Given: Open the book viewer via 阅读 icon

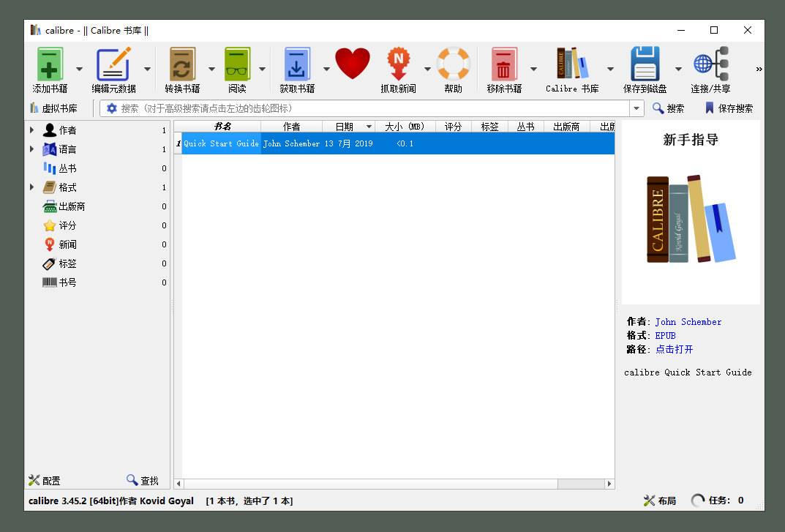Looking at the screenshot, I should [237, 64].
